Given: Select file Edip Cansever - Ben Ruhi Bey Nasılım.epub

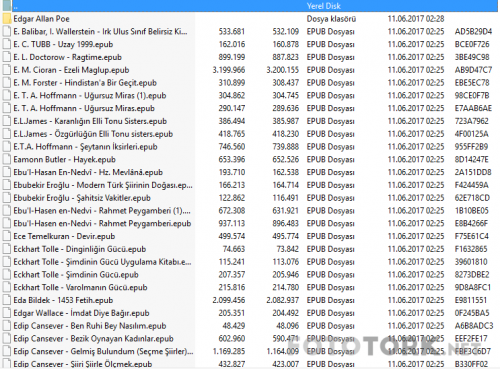Looking at the screenshot, I should (90, 326).
